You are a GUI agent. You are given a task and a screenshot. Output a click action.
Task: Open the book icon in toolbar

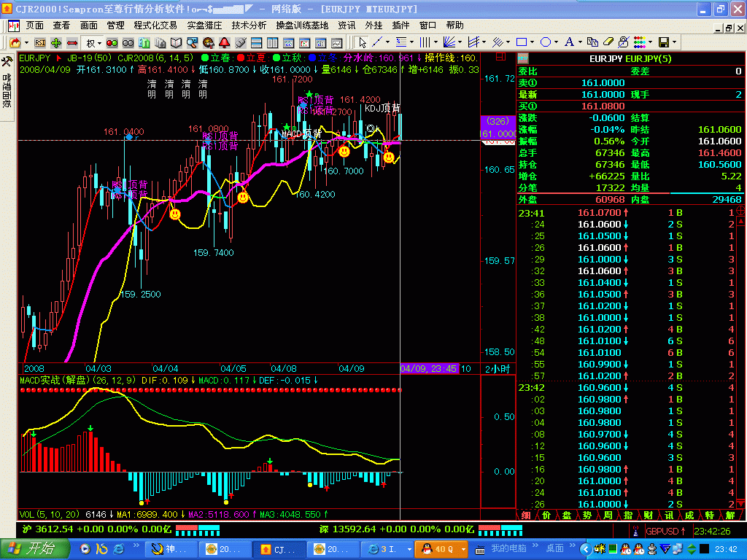[177, 43]
